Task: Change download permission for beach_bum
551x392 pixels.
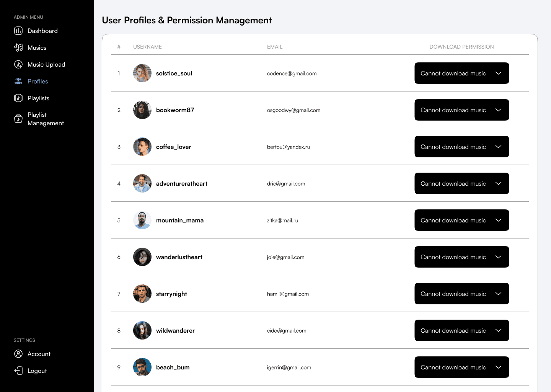Action: pos(461,367)
